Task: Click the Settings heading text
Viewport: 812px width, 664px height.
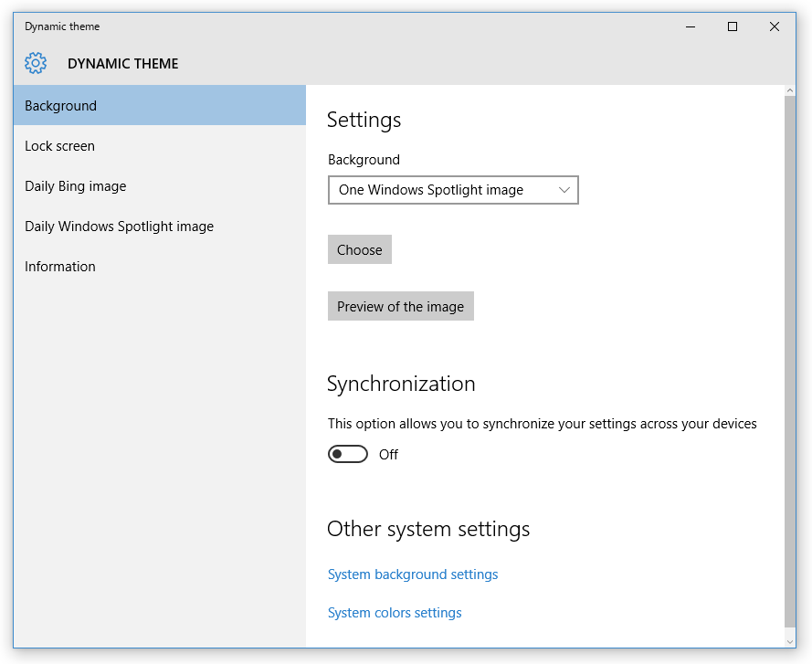Action: [364, 121]
